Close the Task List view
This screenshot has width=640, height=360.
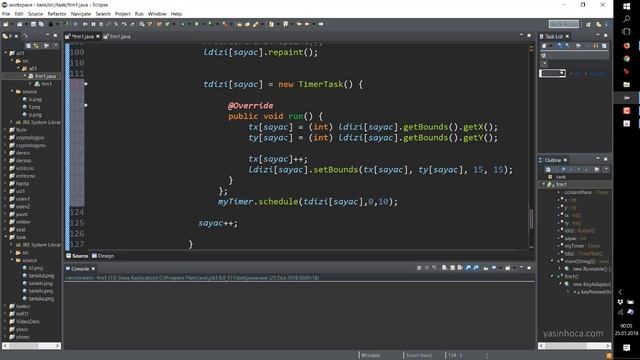[567, 36]
